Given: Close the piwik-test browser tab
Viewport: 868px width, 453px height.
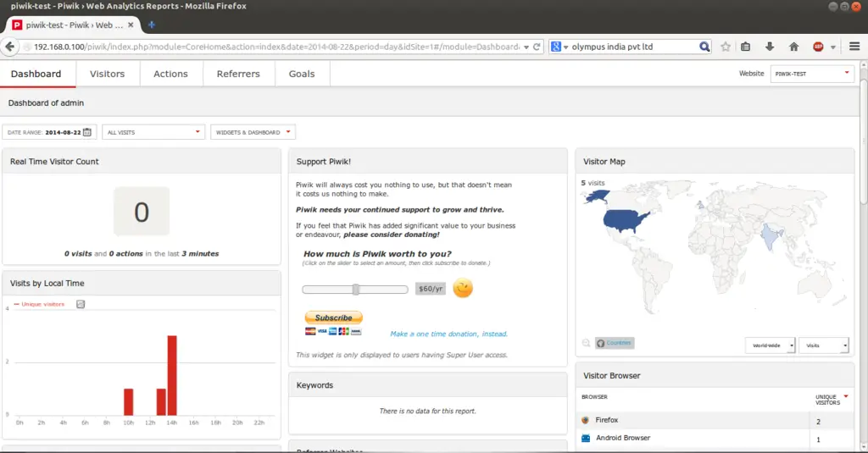Looking at the screenshot, I should click(131, 25).
